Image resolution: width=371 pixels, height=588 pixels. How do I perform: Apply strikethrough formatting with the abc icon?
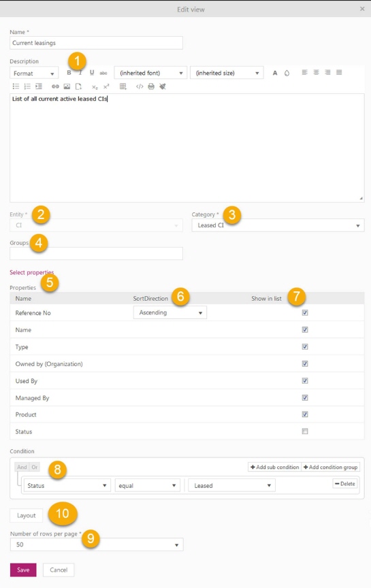pos(103,73)
